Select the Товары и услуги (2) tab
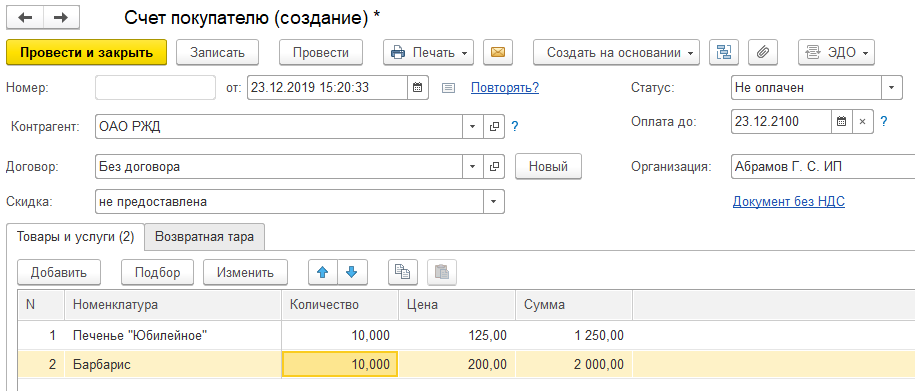This screenshot has width=915, height=391. click(76, 237)
